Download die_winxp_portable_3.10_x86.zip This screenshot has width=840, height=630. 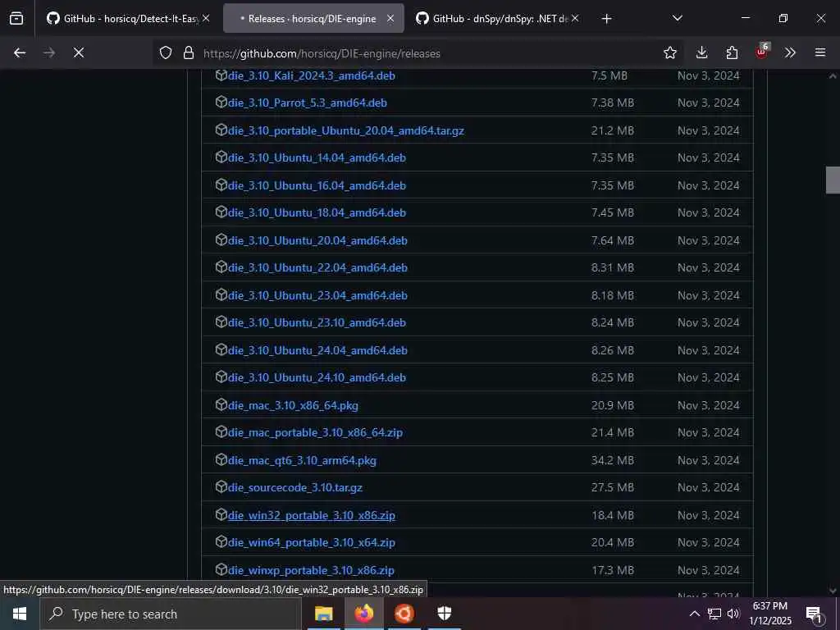pyautogui.click(x=311, y=571)
